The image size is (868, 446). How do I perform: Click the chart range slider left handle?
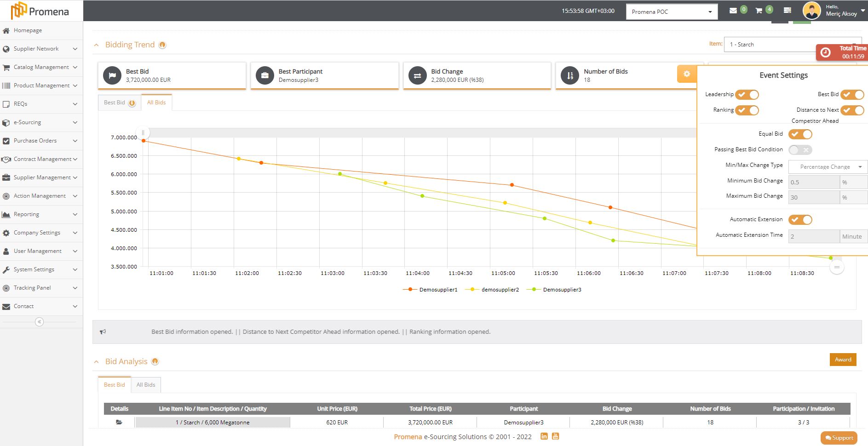143,133
